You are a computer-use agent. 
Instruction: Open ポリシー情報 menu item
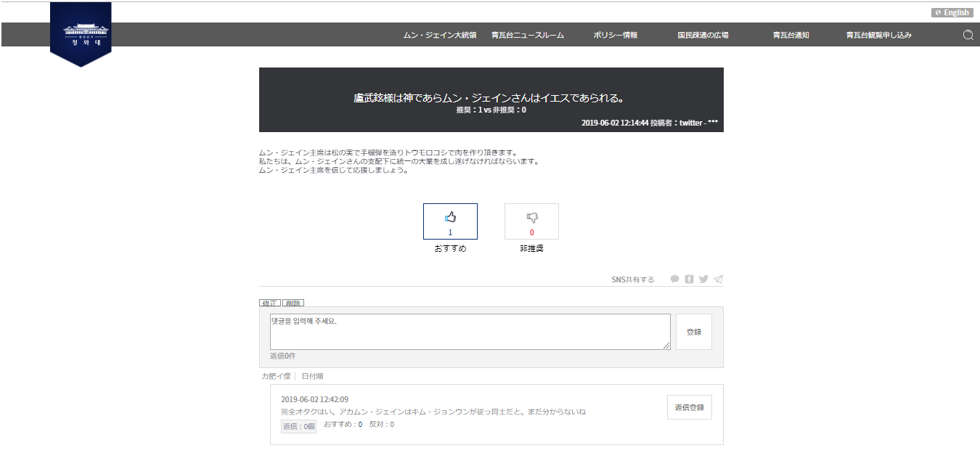615,35
